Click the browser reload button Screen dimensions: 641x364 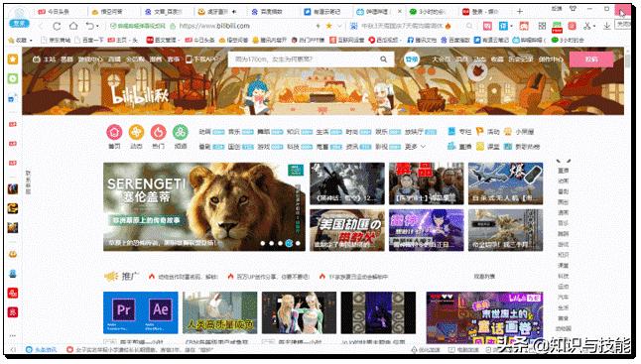coord(57,26)
